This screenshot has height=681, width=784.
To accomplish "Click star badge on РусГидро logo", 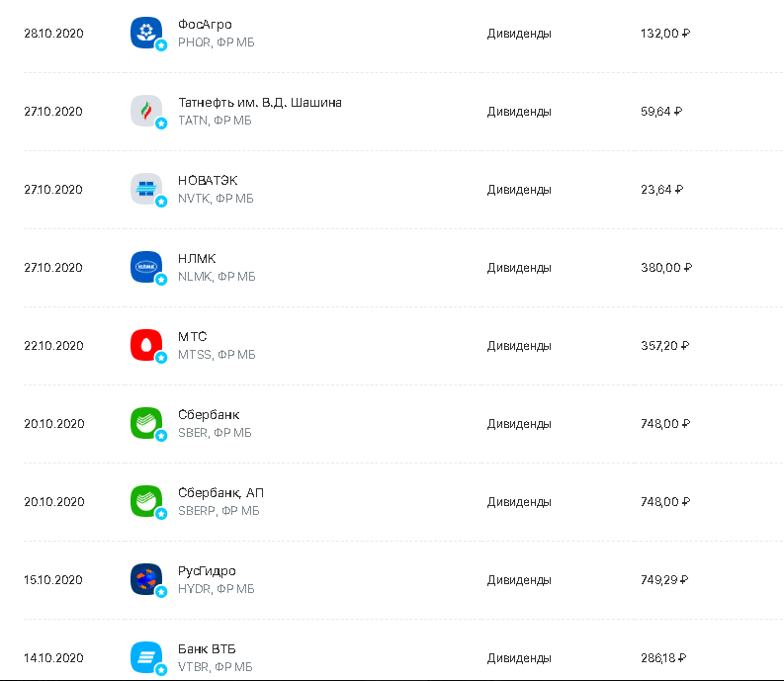I will (161, 591).
